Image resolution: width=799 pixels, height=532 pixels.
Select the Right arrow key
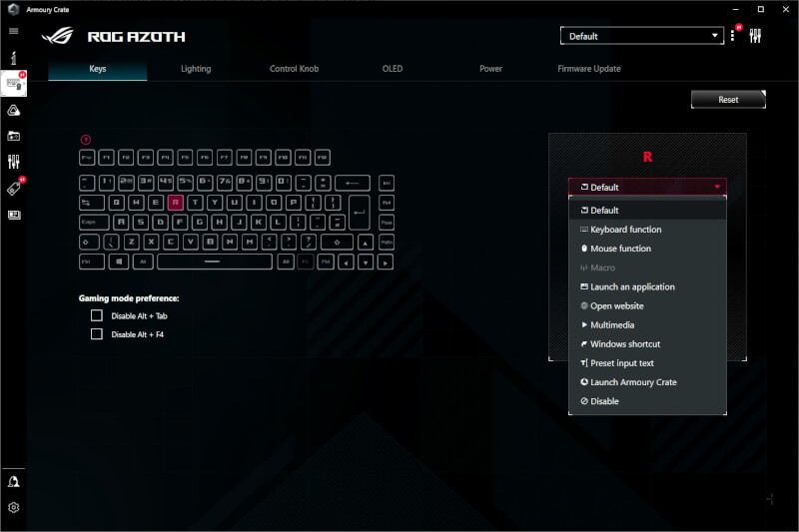coord(386,263)
